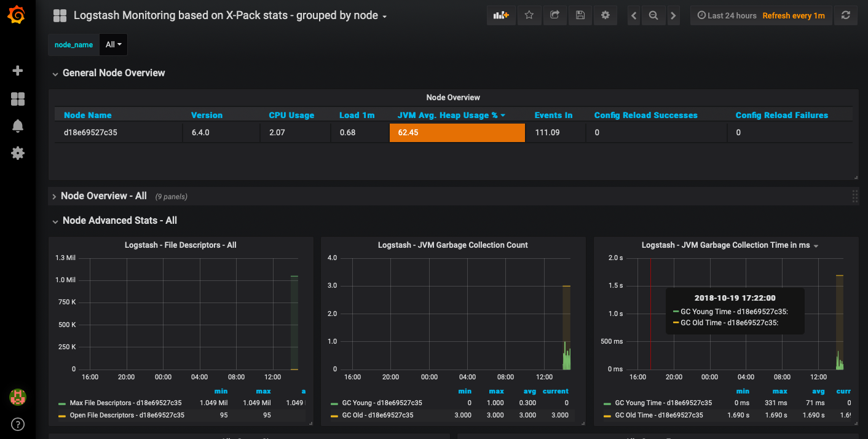Screen dimensions: 868x439
Task: Toggle GC Old Time legend series
Action: point(659,415)
